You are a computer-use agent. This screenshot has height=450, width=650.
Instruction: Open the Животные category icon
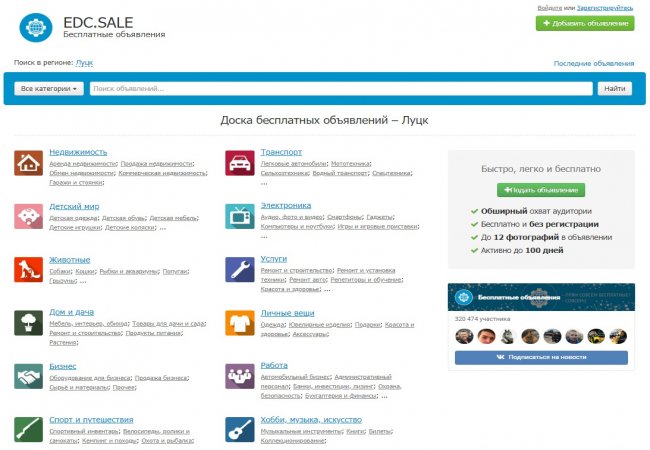[28, 269]
